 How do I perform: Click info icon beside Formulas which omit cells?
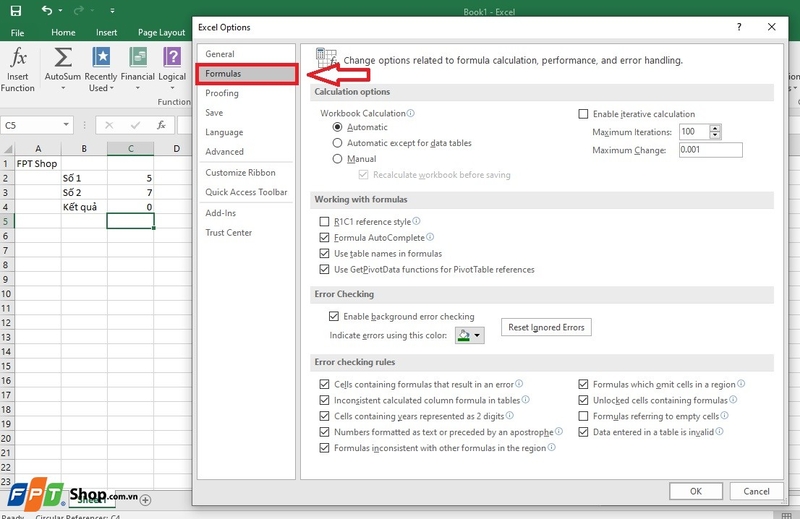[x=741, y=383]
